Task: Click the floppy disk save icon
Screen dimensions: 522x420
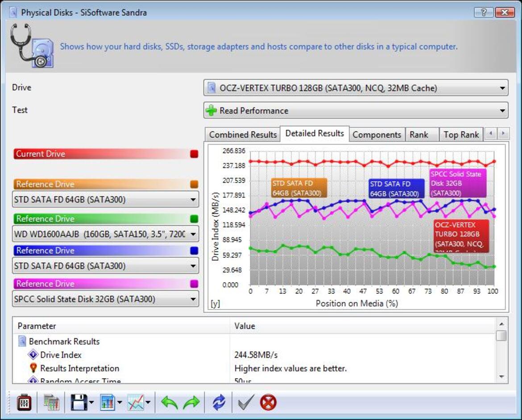Action: coord(79,403)
